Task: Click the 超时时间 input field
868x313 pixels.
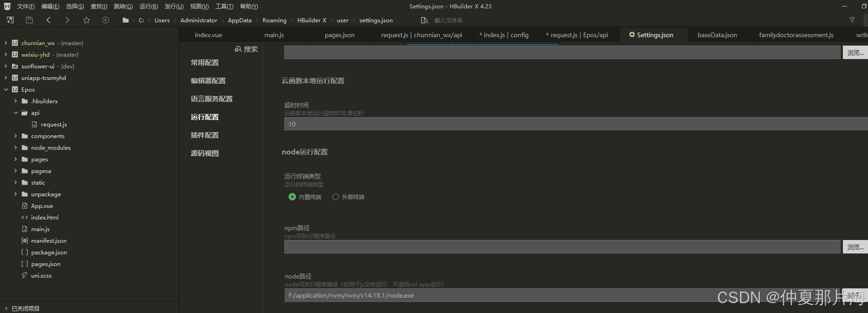Action: click(558, 124)
